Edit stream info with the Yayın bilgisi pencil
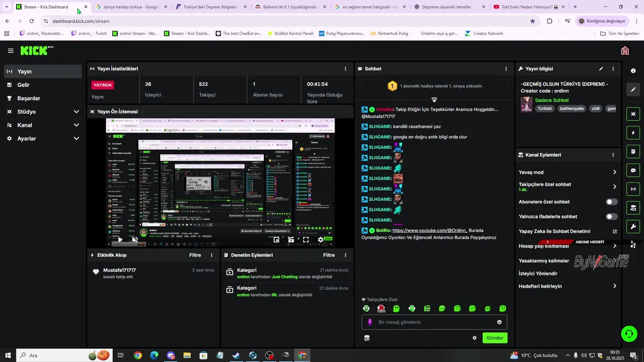Image resolution: width=644 pixels, height=362 pixels. 601,69
